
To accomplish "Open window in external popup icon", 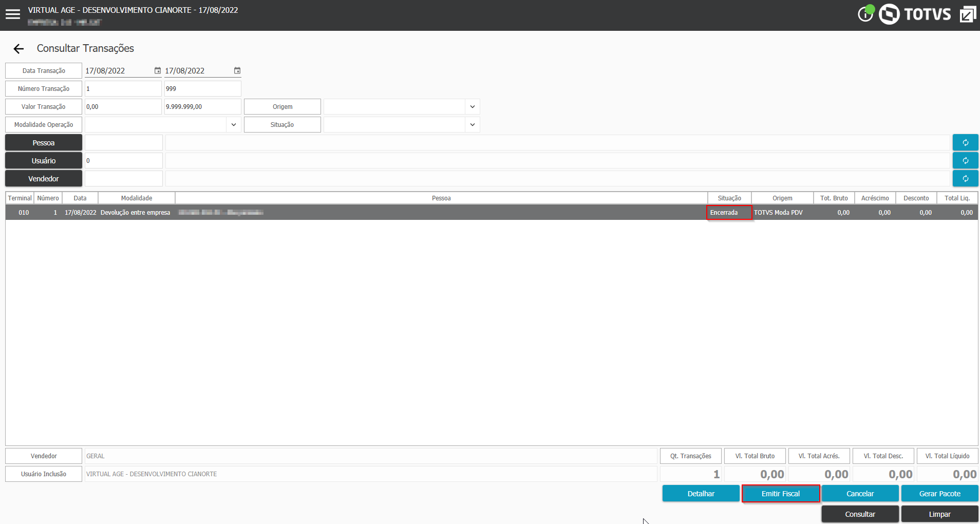I will [x=968, y=14].
